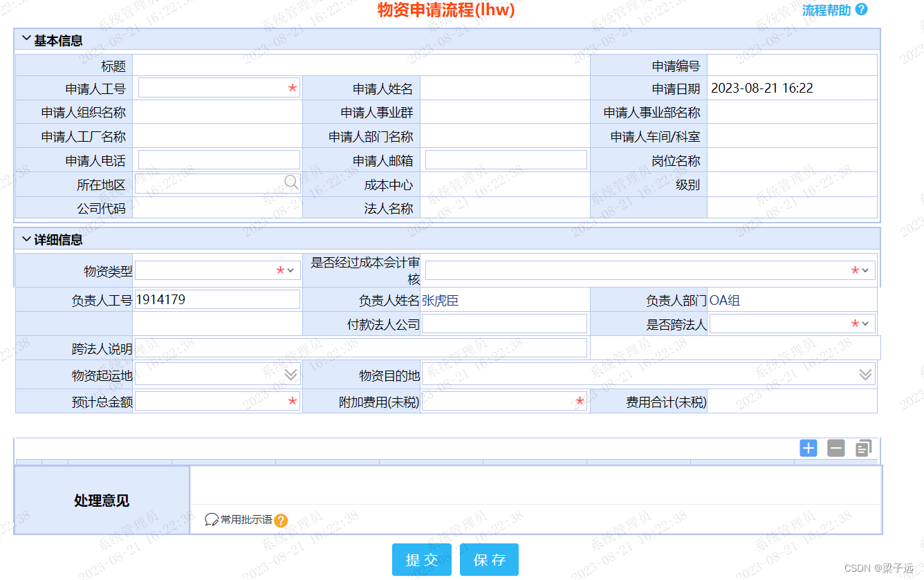The width and height of the screenshot is (924, 580).
Task: Click the page title 物资申请流程(lhw)
Action: tap(446, 10)
